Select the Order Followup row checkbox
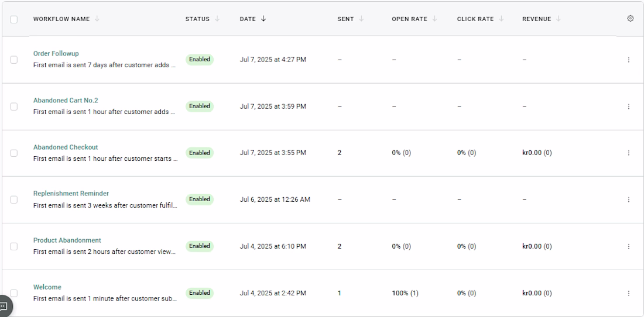Viewport: 644px width, 317px height. 14,60
